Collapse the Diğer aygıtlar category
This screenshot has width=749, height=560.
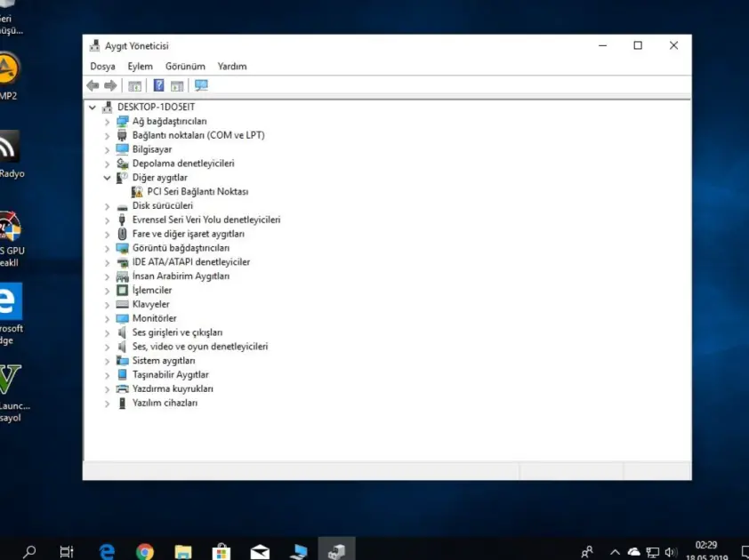(x=108, y=178)
